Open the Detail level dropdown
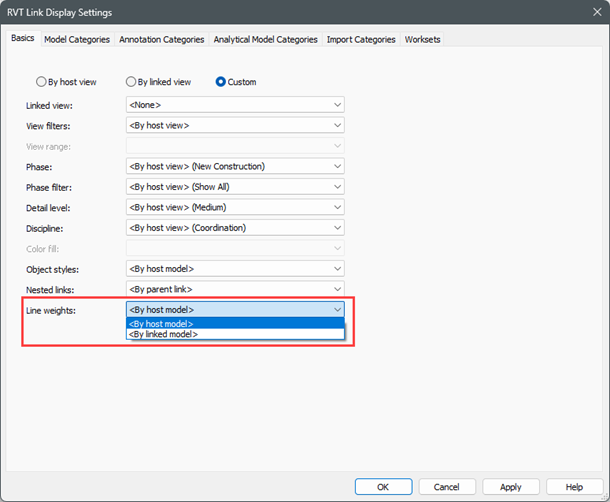The image size is (610, 502). point(235,207)
